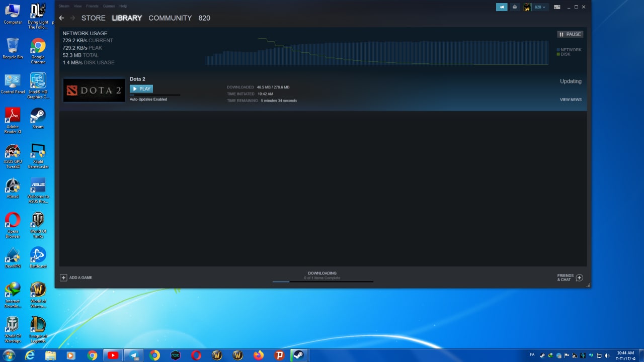Click the PLAY button for Dota 2
The width and height of the screenshot is (644, 362).
point(141,89)
